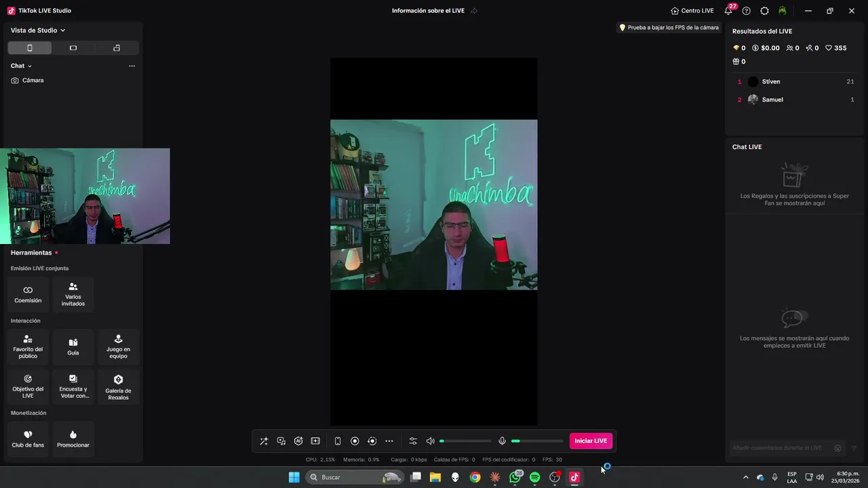Select landscape layout view
Image resolution: width=868 pixels, height=488 pixels.
pyautogui.click(x=73, y=48)
